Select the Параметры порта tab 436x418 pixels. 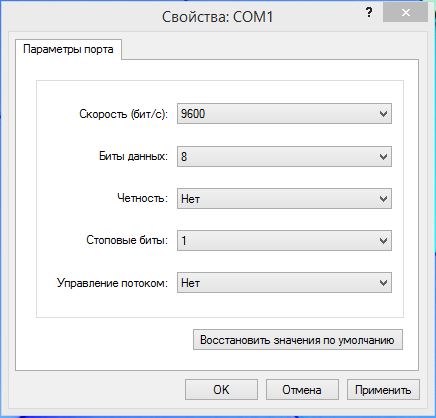coord(68,50)
